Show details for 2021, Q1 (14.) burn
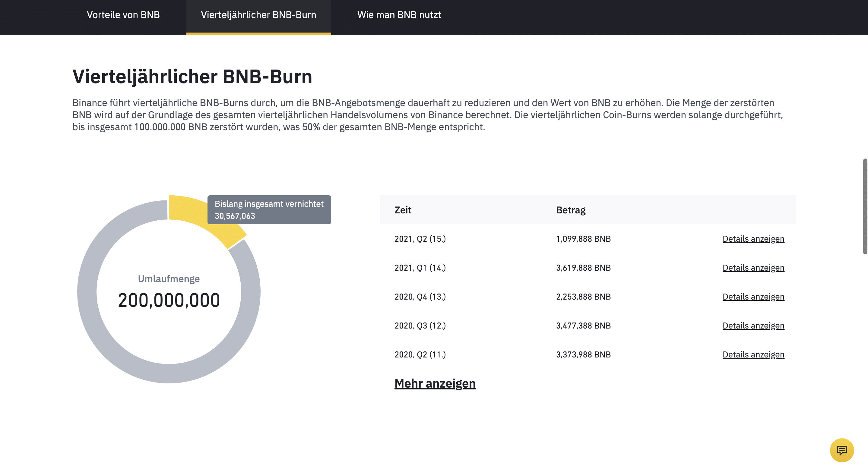The height and width of the screenshot is (472, 868). tap(753, 268)
